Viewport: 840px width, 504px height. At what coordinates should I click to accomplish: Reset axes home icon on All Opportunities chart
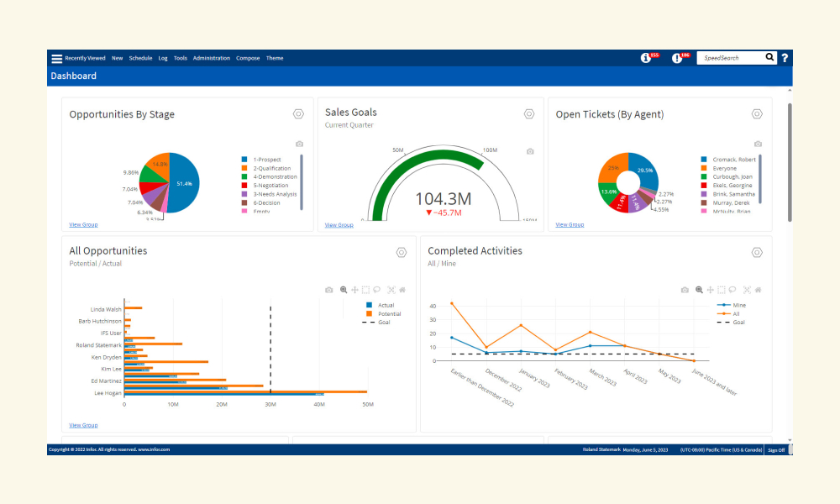click(402, 290)
